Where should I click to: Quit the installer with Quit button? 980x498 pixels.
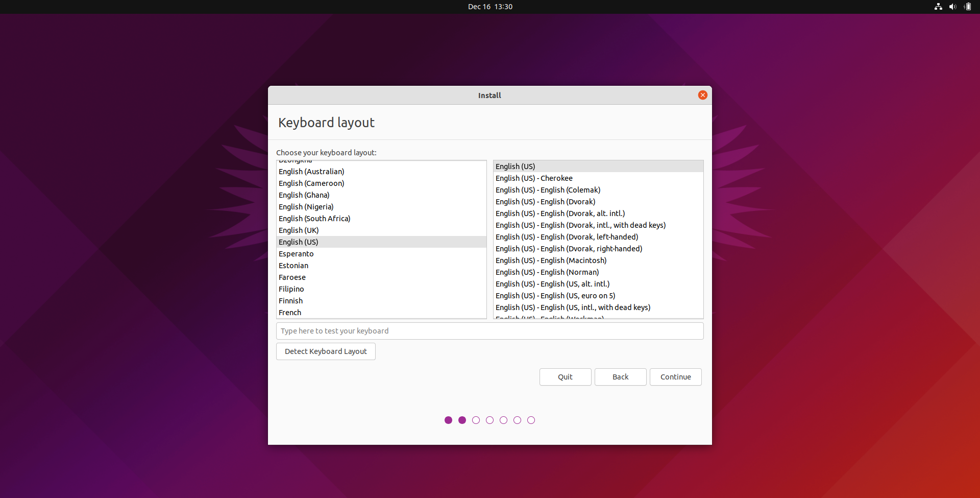click(566, 377)
